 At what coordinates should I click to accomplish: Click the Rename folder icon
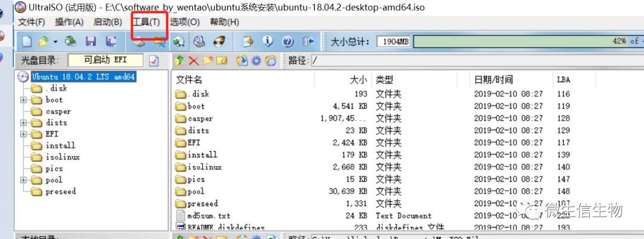222,61
